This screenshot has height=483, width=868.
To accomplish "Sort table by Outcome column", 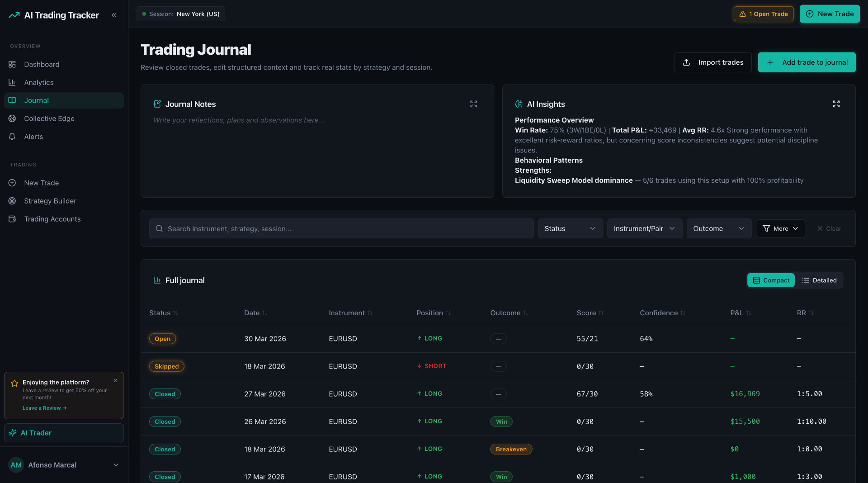I will pos(509,313).
